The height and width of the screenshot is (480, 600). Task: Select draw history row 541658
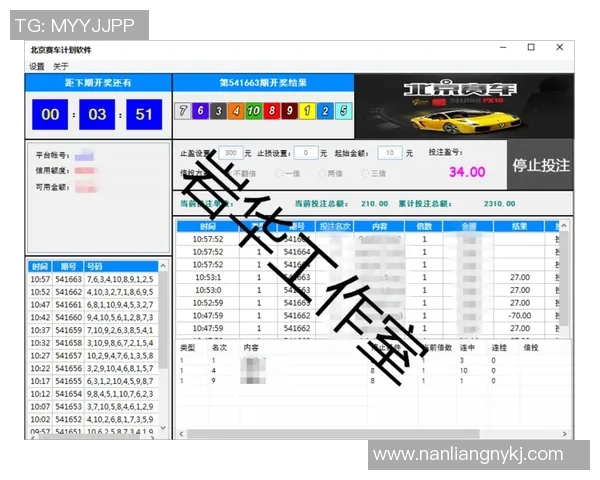[93, 343]
